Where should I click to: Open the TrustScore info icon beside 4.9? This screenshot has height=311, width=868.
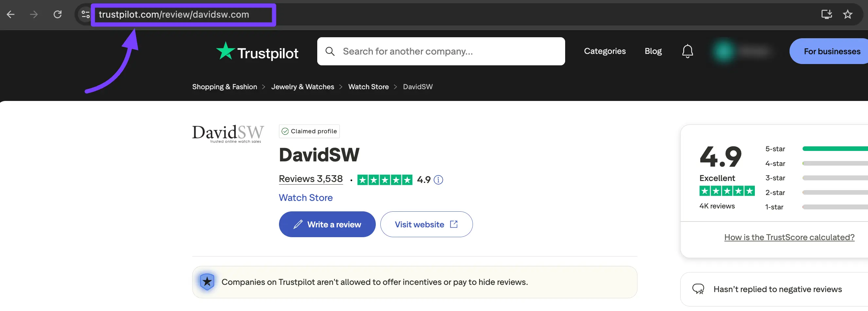(x=438, y=179)
